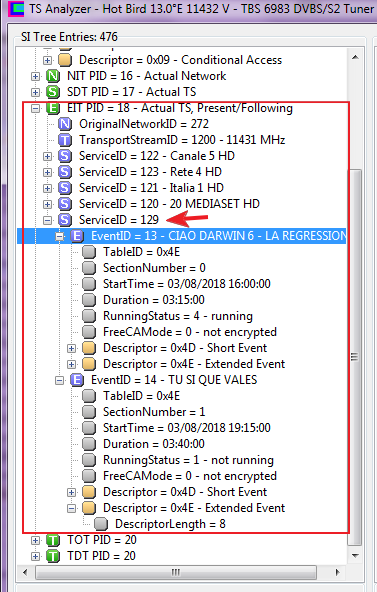Click the S icon of ServiceID 129
The image size is (377, 592).
(x=65, y=220)
